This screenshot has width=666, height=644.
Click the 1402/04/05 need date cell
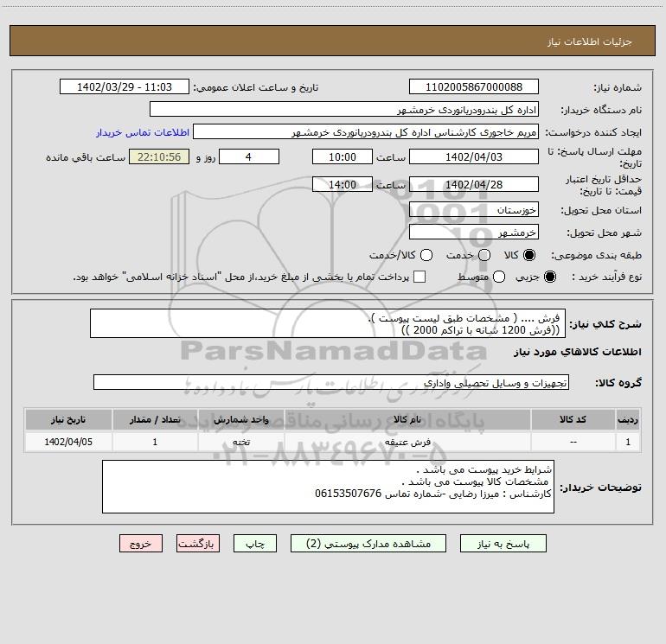coord(68,442)
